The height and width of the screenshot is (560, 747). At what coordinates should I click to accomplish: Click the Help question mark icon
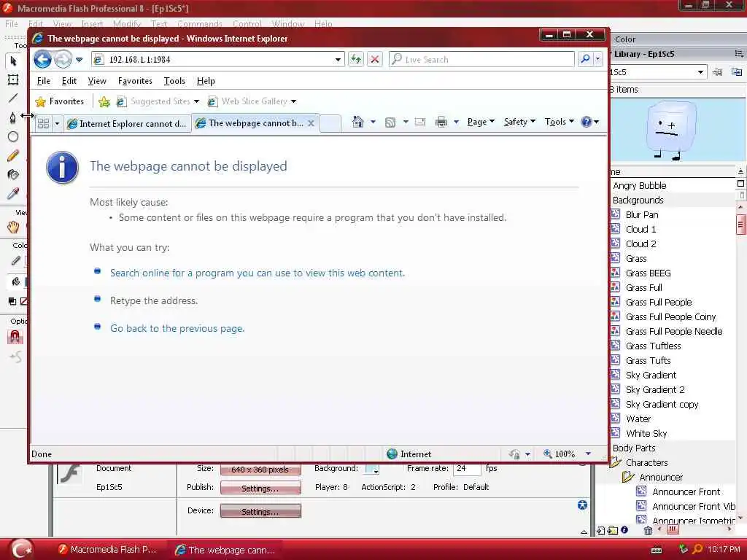[587, 122]
